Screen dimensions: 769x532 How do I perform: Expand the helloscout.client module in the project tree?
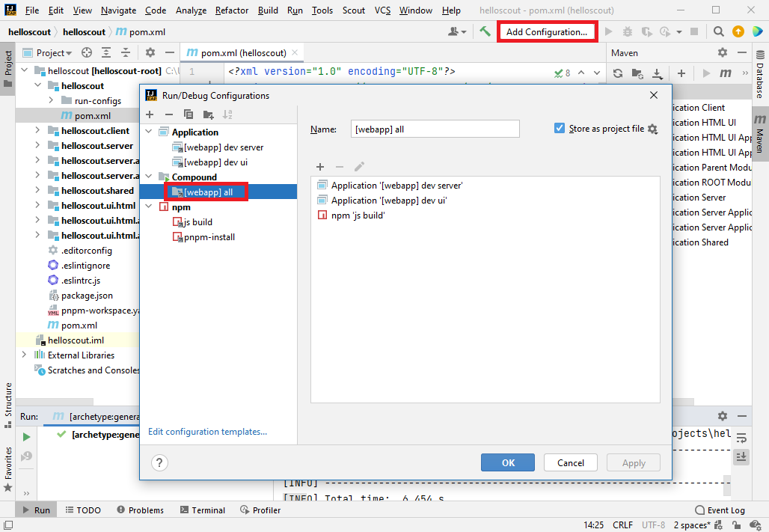(x=37, y=131)
